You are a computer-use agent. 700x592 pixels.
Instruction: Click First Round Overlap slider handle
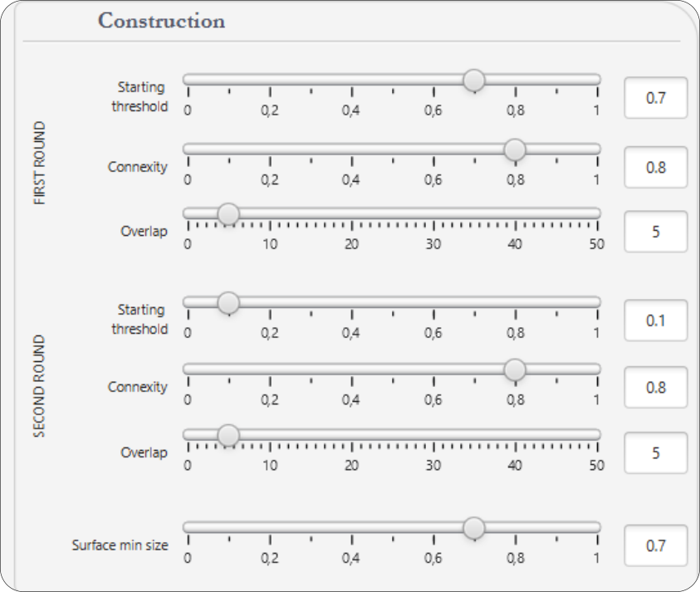click(x=228, y=214)
